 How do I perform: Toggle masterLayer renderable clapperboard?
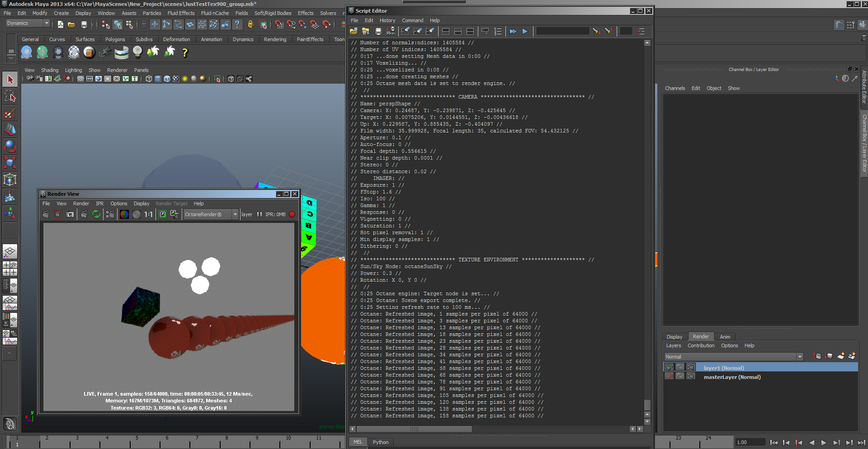click(669, 376)
